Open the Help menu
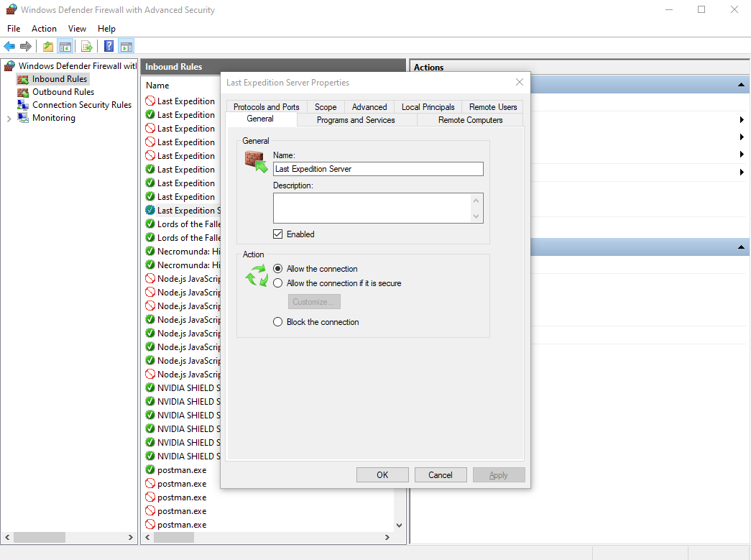751x560 pixels. pyautogui.click(x=107, y=29)
